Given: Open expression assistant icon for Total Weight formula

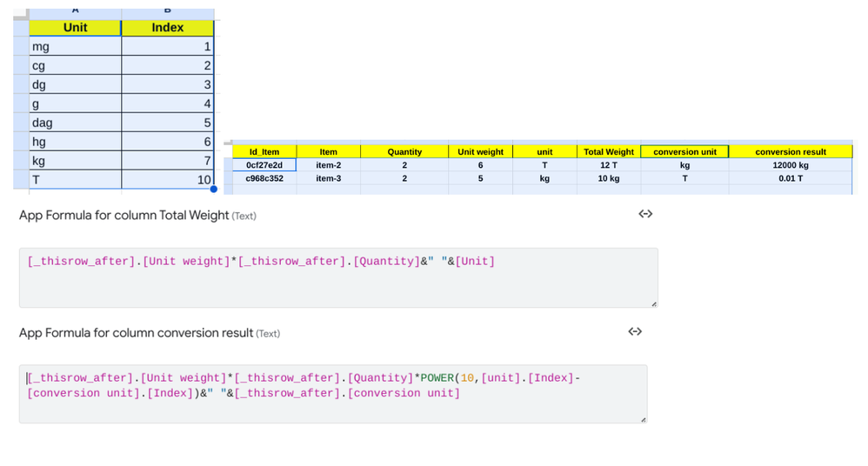Looking at the screenshot, I should coord(645,214).
